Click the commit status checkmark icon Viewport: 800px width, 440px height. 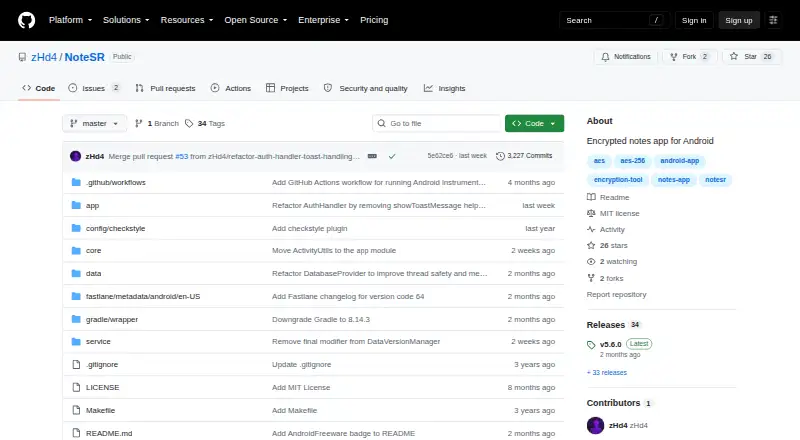pos(392,156)
